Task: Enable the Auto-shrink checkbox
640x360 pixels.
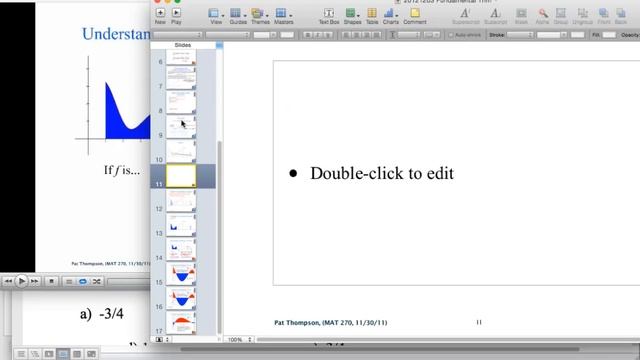Action: (451, 35)
